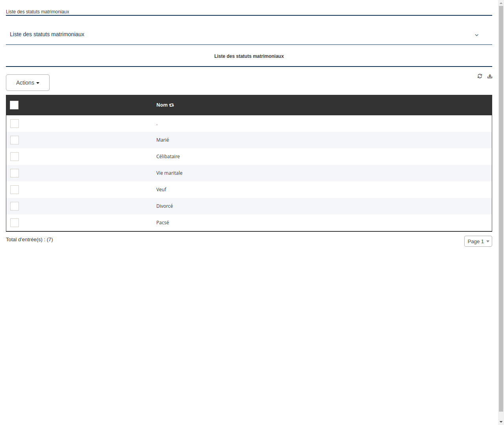Image resolution: width=504 pixels, height=425 pixels.
Task: Select the Vie maritale row
Action: (x=169, y=173)
